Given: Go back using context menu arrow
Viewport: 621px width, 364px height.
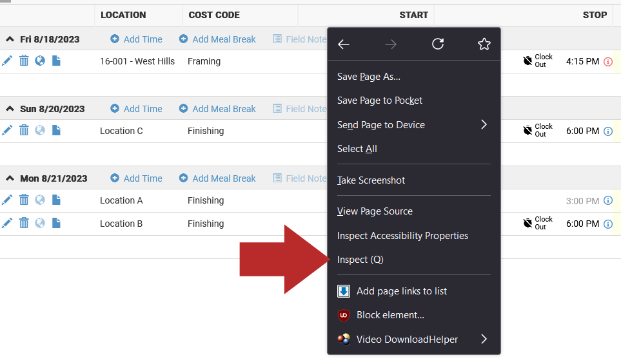Looking at the screenshot, I should coord(344,44).
